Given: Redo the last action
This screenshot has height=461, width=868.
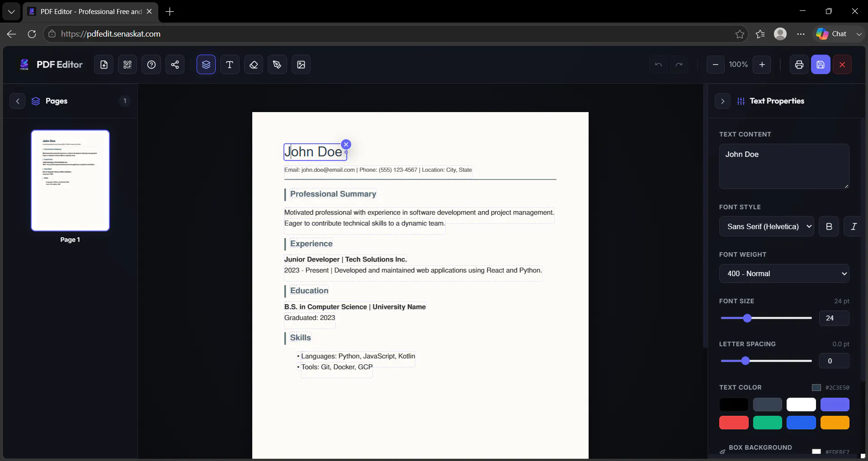Looking at the screenshot, I should pos(679,65).
